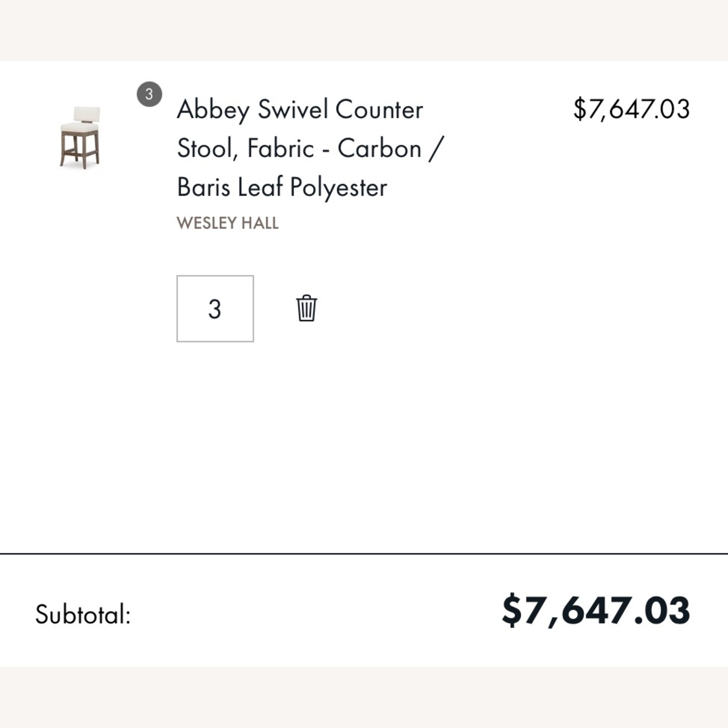
Task: Open the Abbey Swivel Counter Stool product link
Action: point(311,148)
